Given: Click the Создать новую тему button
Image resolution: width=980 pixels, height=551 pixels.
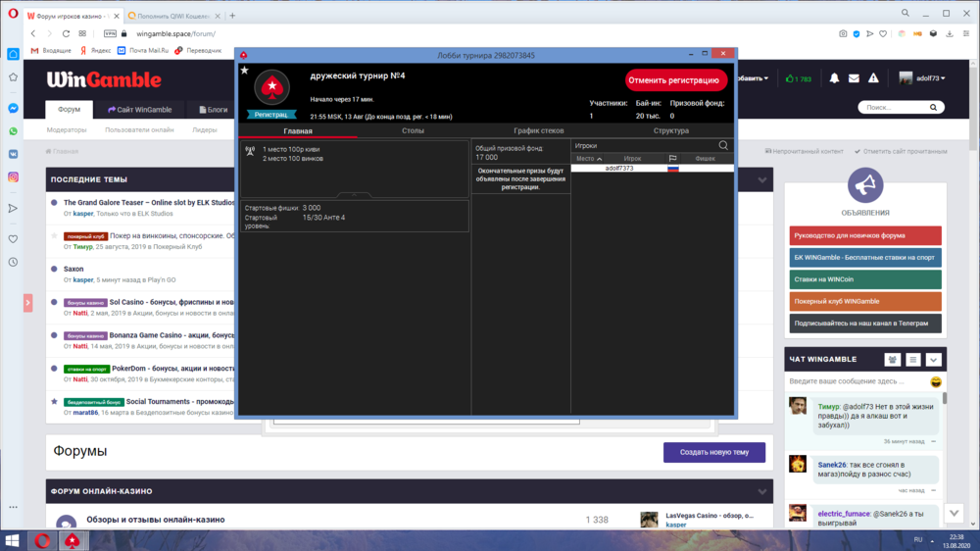Looking at the screenshot, I should coord(713,452).
